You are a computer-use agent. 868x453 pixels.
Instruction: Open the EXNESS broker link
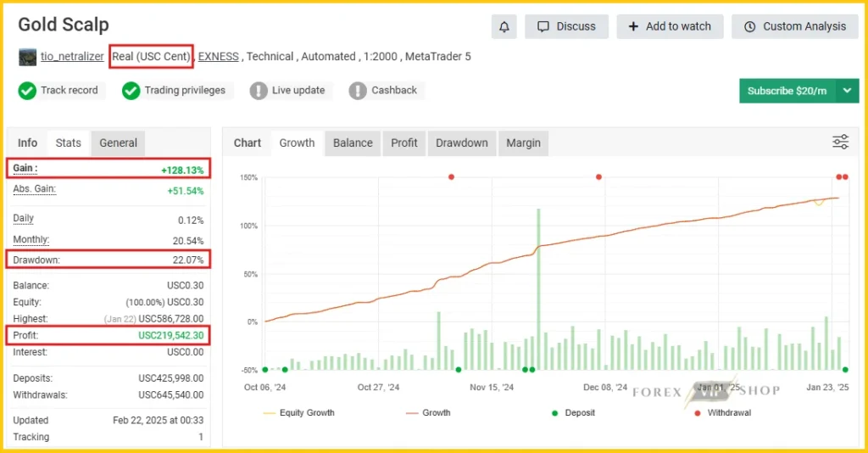218,57
